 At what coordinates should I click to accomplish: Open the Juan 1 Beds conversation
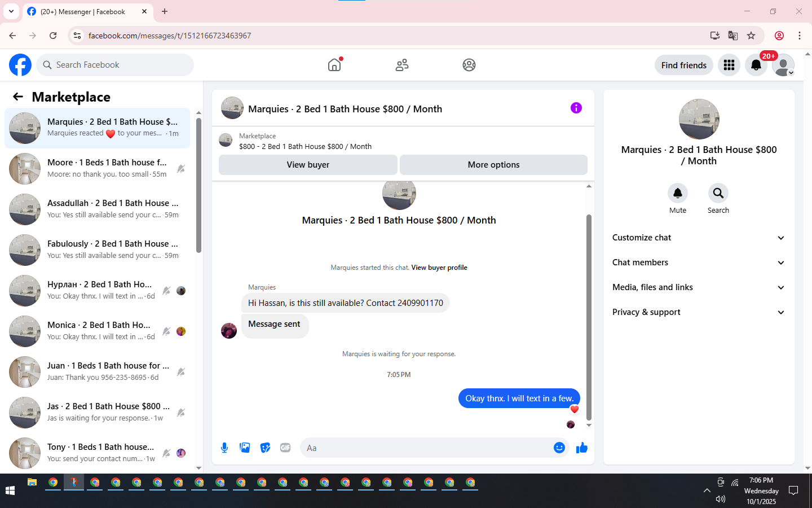[x=97, y=372]
